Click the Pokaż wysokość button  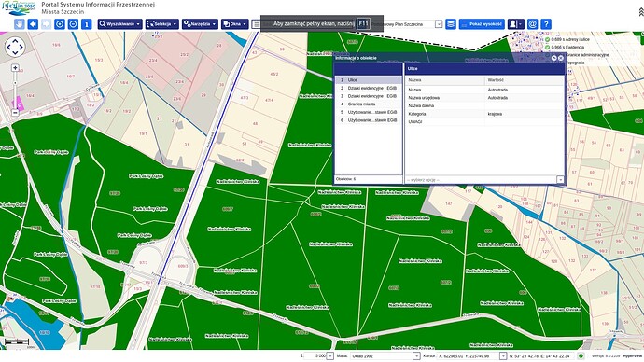coord(482,24)
